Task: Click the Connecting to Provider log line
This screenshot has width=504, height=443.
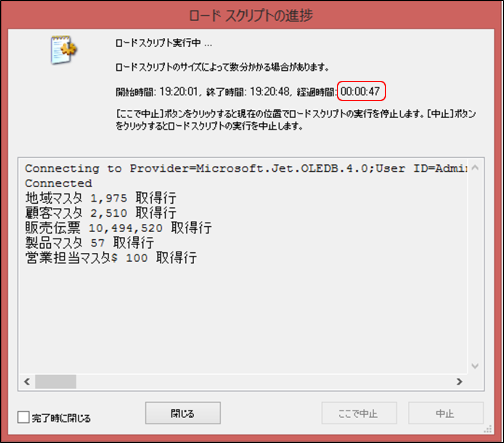Action: 246,168
